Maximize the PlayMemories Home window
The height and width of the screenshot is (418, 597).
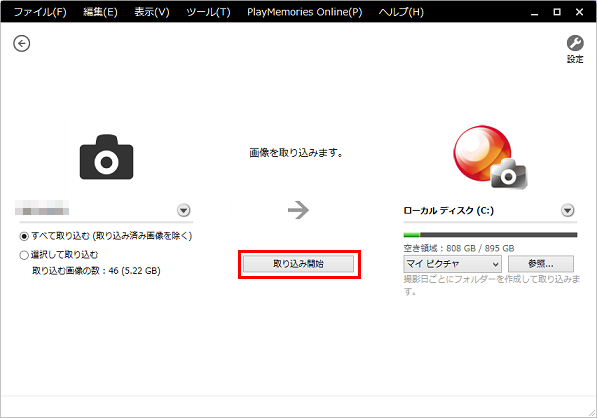(x=557, y=12)
